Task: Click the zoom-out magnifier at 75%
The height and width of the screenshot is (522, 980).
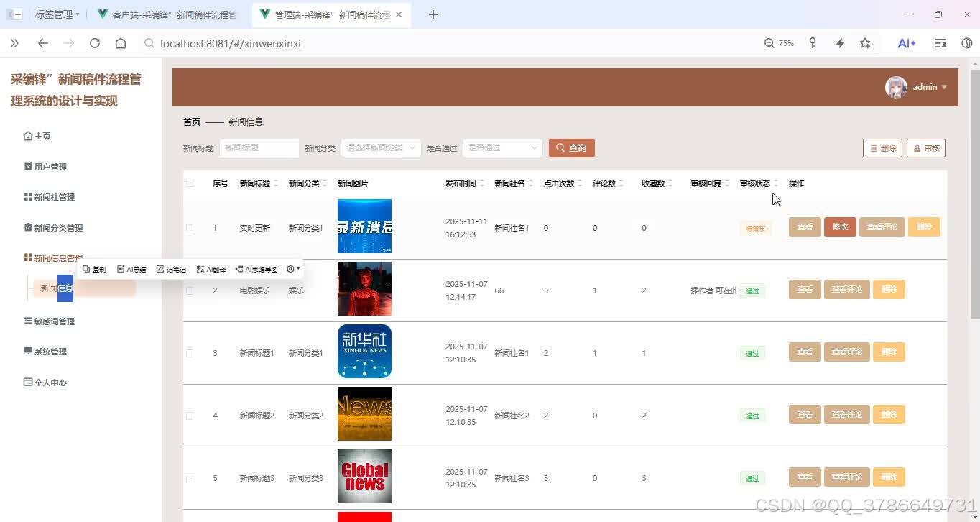Action: click(769, 43)
